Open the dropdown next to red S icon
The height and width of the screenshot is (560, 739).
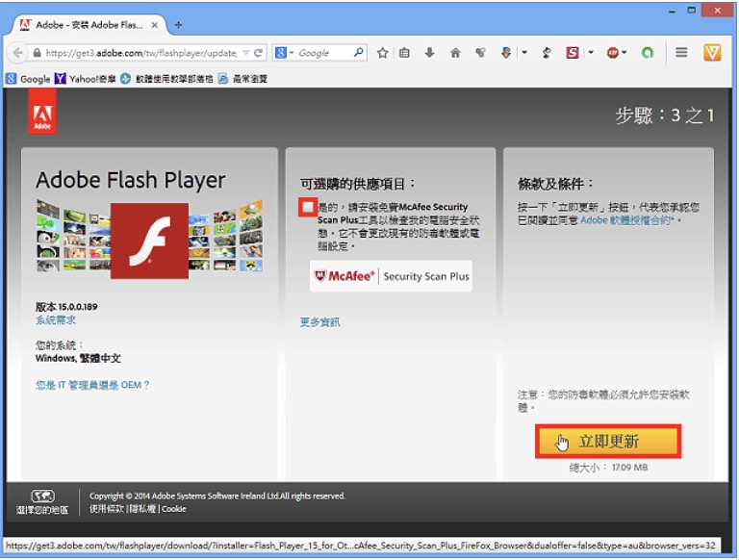pos(591,52)
